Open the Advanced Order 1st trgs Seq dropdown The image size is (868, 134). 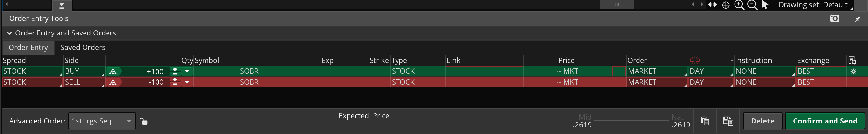(102, 121)
